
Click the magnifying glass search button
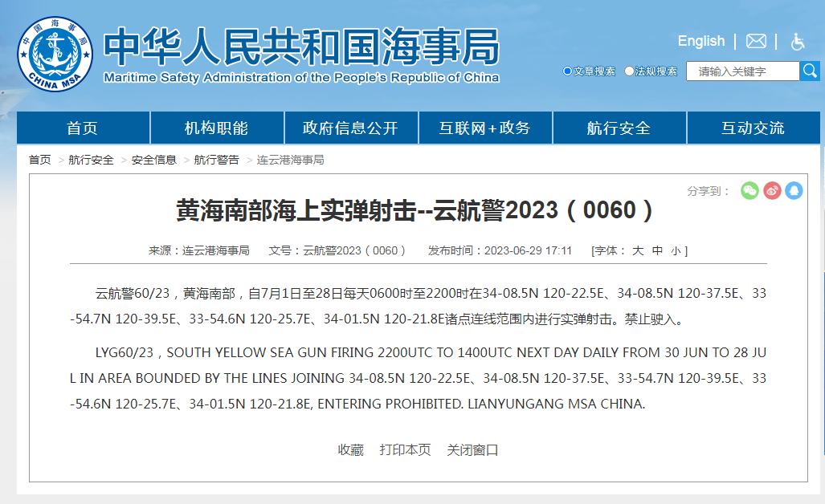point(810,71)
